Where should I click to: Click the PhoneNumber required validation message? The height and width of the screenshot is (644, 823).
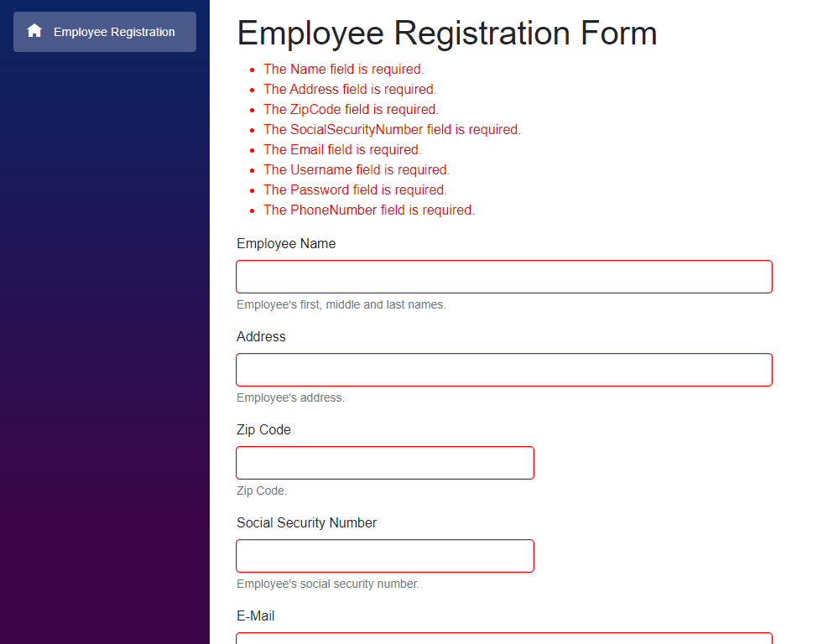tap(369, 210)
